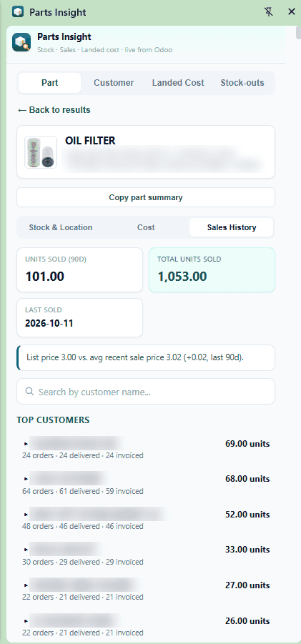This screenshot has height=644, width=301.
Task: Select the Sales History sub-tab
Action: (x=232, y=227)
